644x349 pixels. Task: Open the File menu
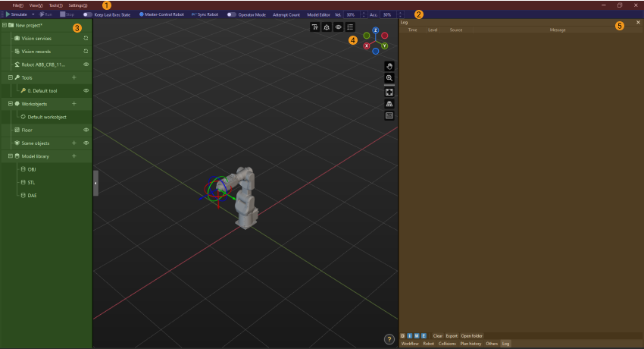tap(17, 5)
